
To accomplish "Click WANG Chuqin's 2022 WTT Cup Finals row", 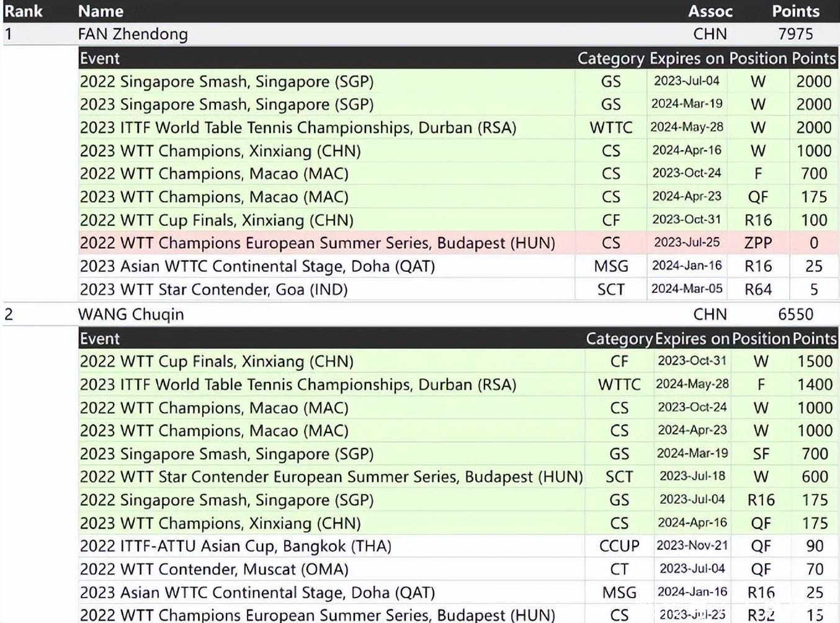I will click(217, 362).
